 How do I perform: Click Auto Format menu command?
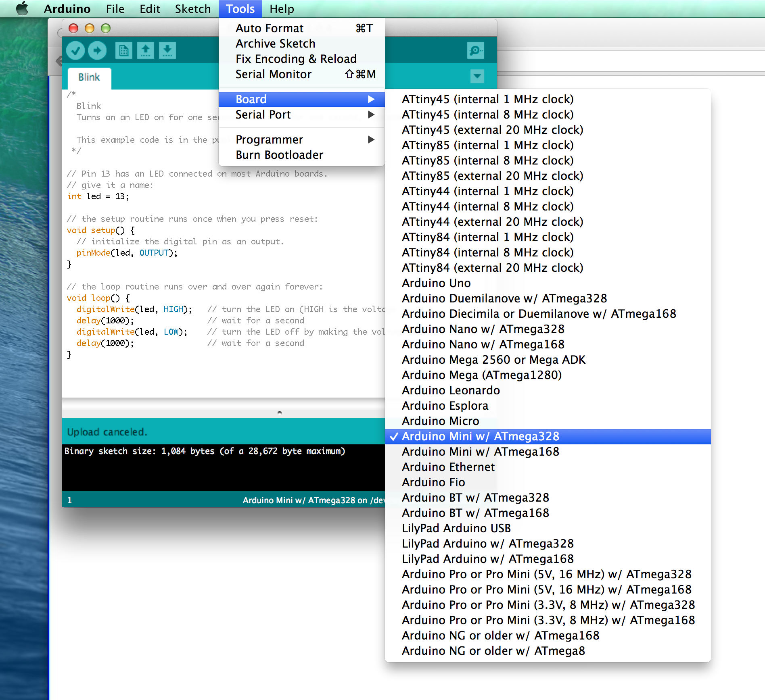pyautogui.click(x=269, y=28)
